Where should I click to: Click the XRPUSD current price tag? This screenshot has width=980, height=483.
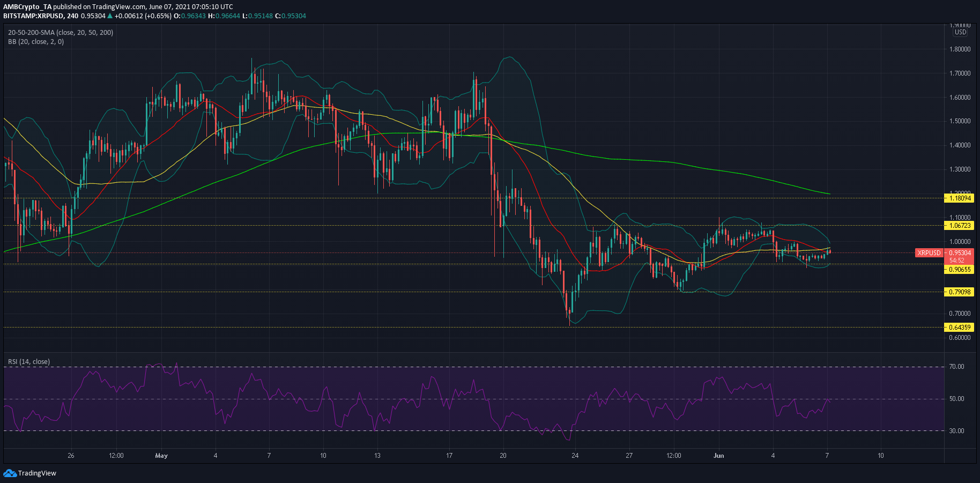coord(929,252)
